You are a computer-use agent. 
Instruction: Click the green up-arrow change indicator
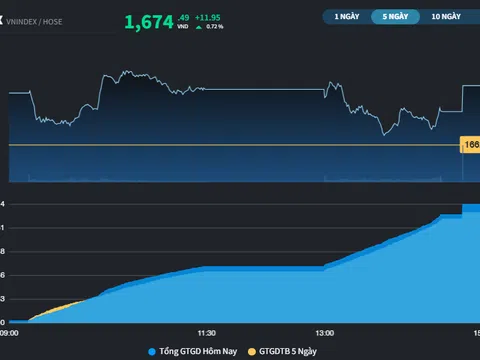pos(199,27)
